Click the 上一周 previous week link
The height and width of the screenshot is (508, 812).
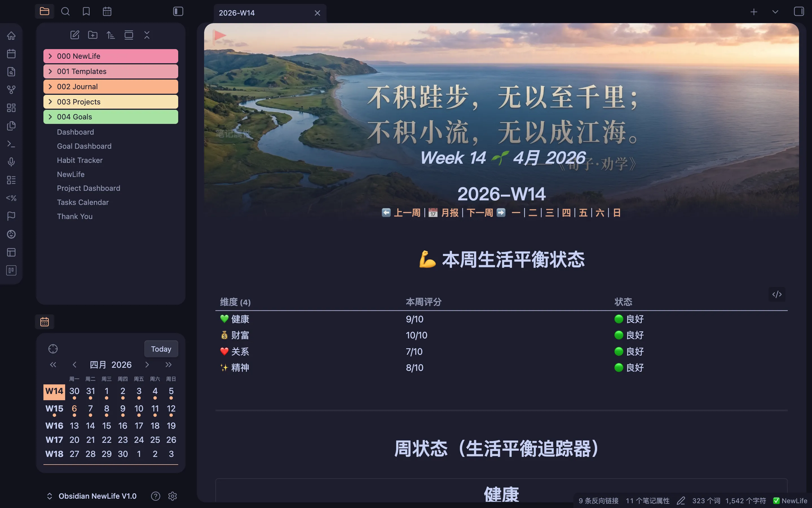pos(407,213)
